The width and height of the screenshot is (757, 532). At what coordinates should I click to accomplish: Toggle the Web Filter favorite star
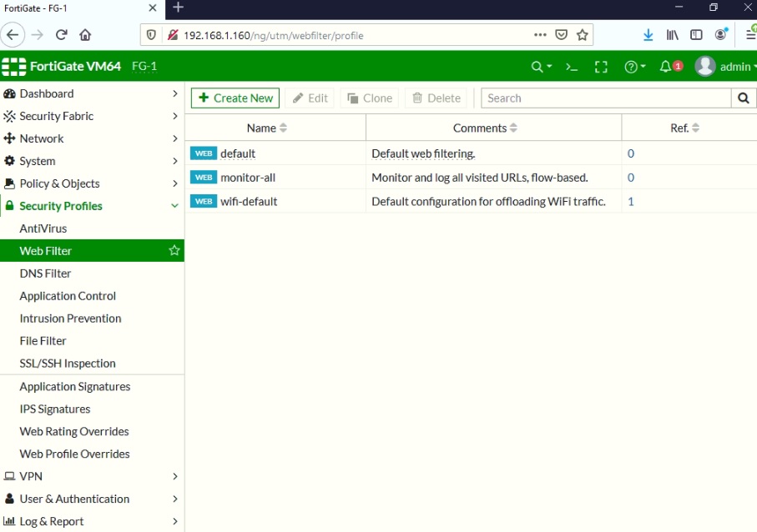[x=174, y=250]
